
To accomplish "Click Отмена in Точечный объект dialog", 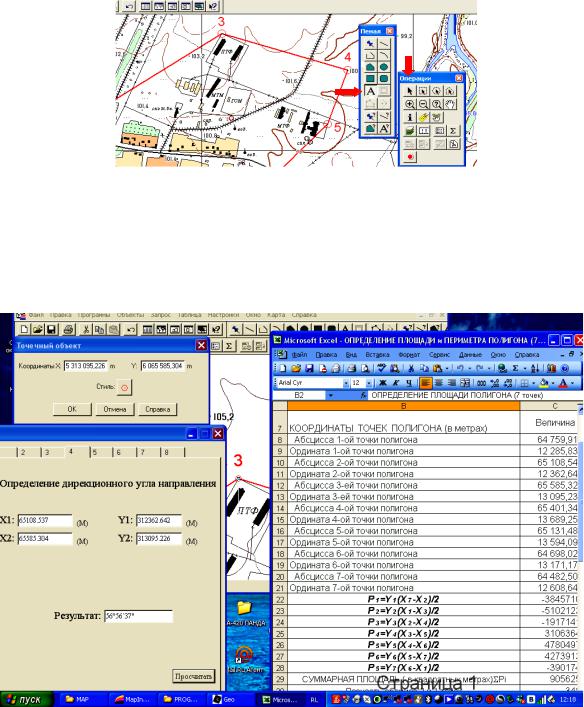I will [115, 409].
